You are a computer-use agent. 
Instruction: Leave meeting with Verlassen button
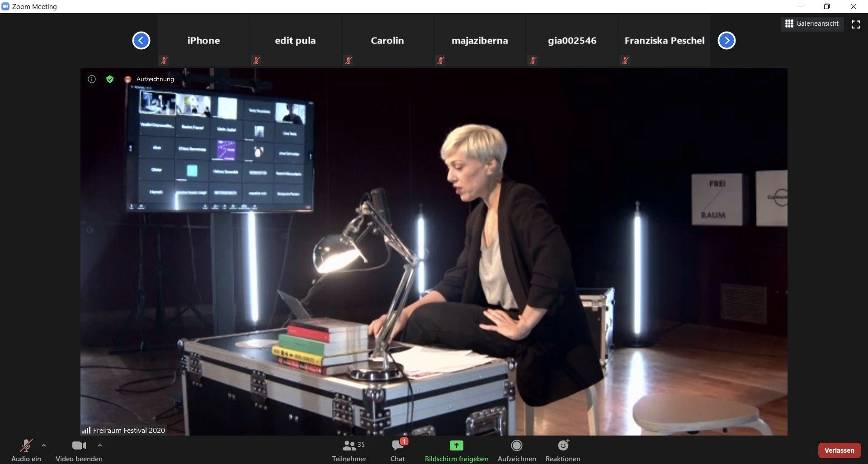[x=839, y=450]
